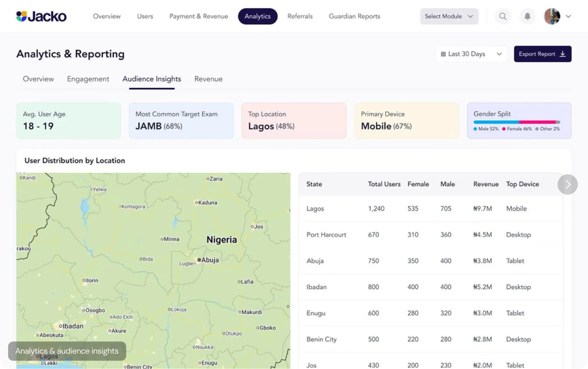
Task: Open Guardian Reports navigation item
Action: [x=354, y=16]
